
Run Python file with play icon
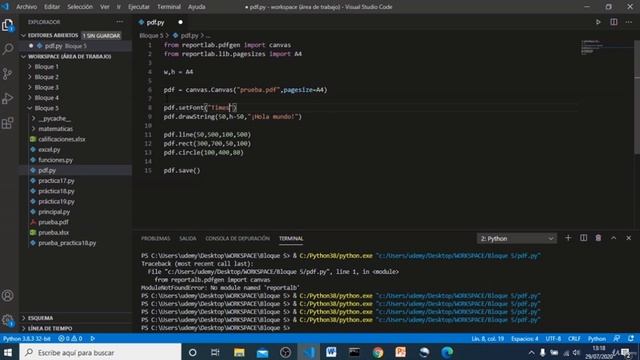click(598, 22)
